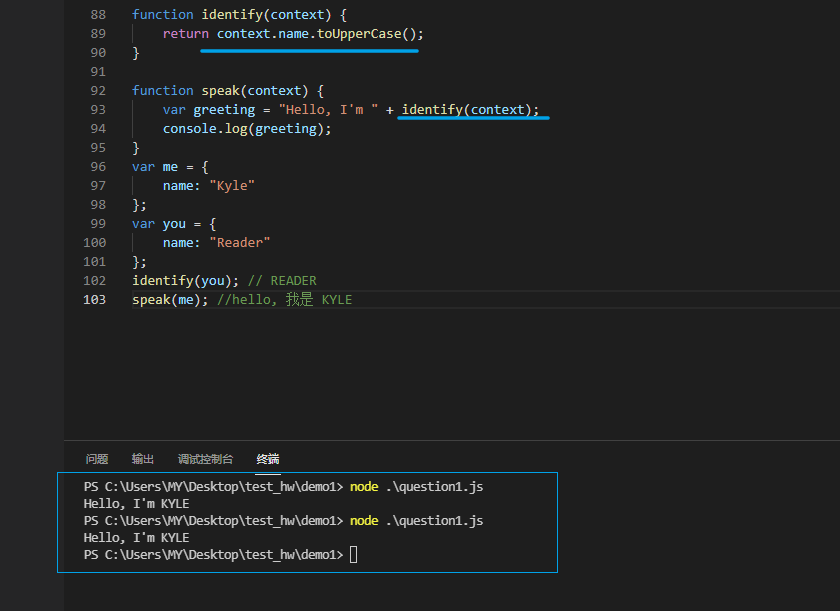Open the 问题 panel tab
Viewport: 840px width, 611px height.
[x=97, y=459]
